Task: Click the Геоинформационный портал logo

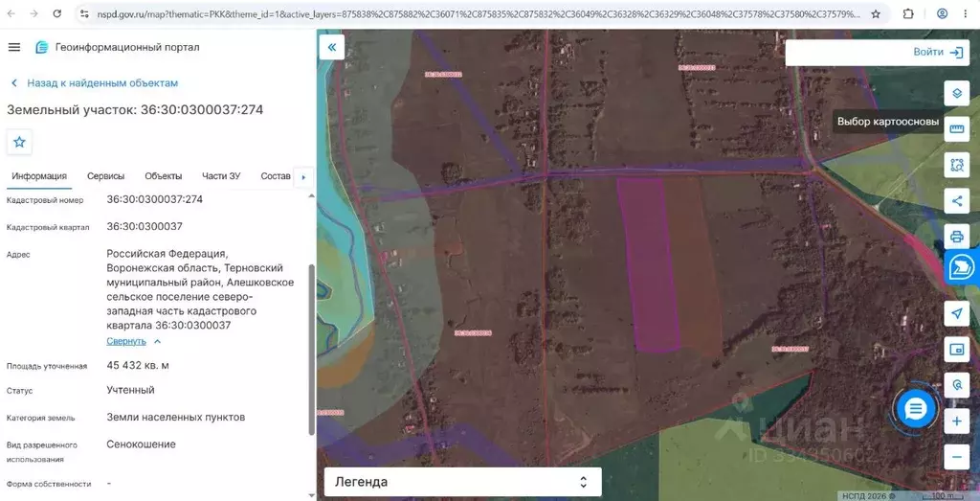Action: click(118, 47)
